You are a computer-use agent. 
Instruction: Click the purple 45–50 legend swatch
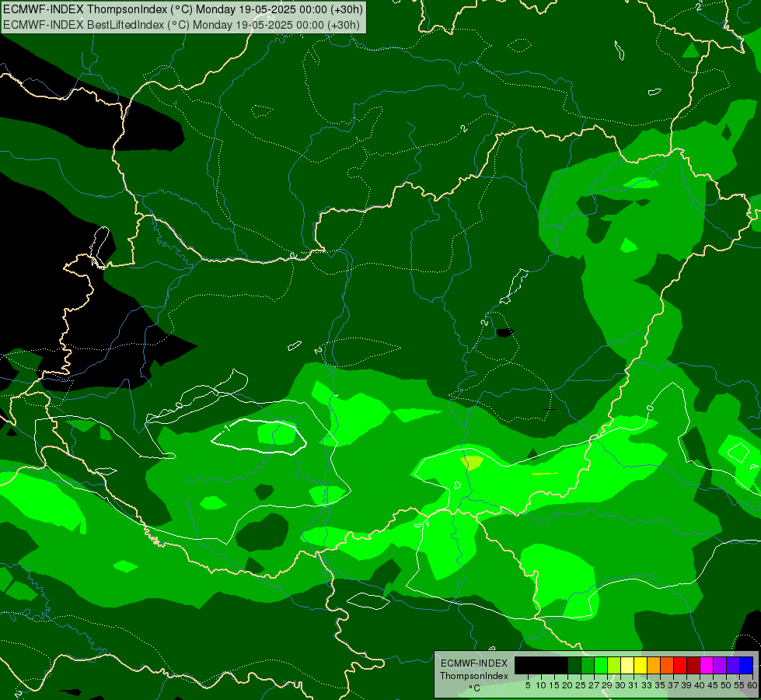tap(720, 665)
